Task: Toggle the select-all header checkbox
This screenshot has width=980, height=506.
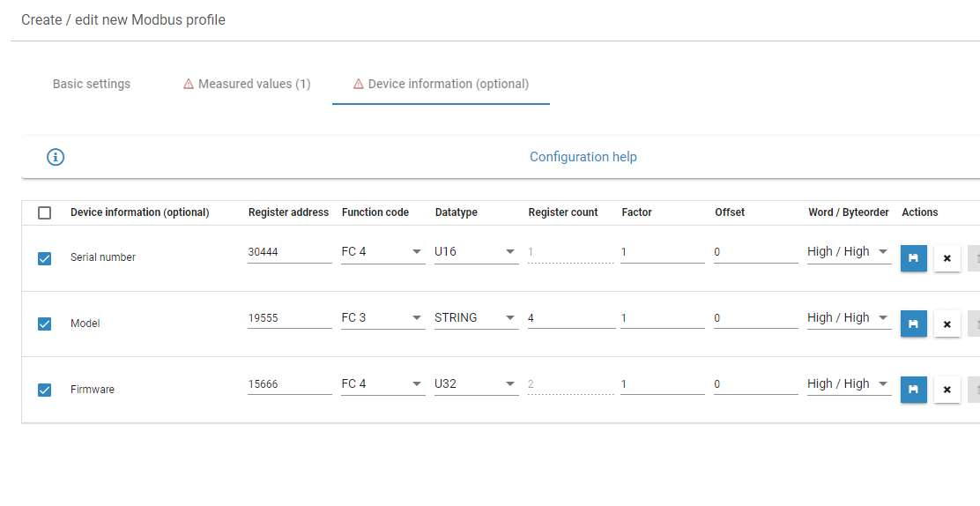Action: (x=44, y=212)
